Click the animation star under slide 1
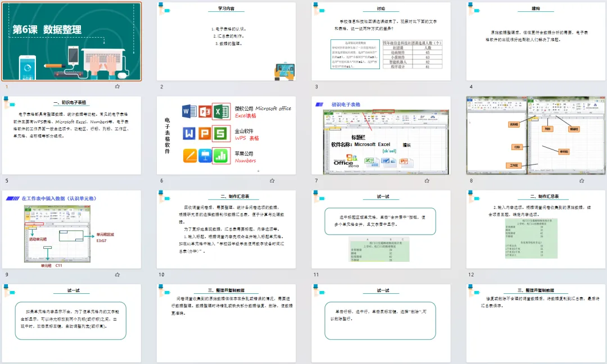 [x=117, y=87]
